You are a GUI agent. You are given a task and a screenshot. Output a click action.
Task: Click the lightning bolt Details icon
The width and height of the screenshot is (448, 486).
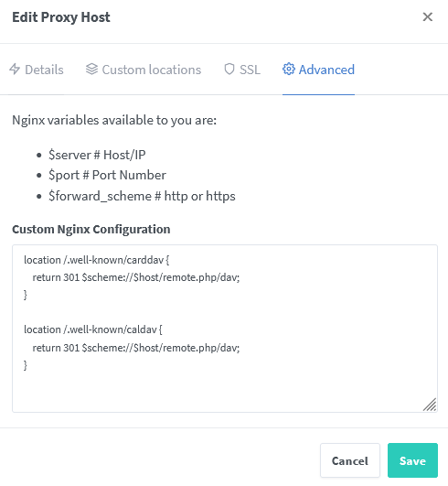(15, 70)
